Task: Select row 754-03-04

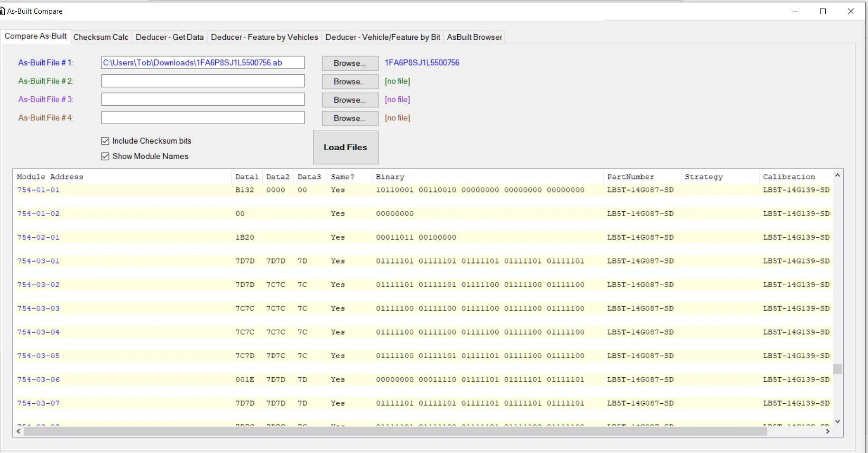Action: click(424, 332)
